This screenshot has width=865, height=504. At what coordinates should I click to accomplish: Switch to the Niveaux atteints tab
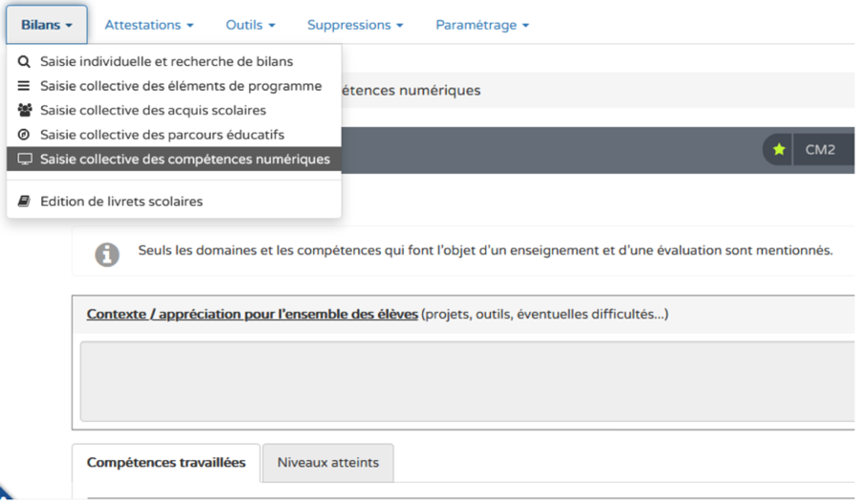[x=327, y=463]
